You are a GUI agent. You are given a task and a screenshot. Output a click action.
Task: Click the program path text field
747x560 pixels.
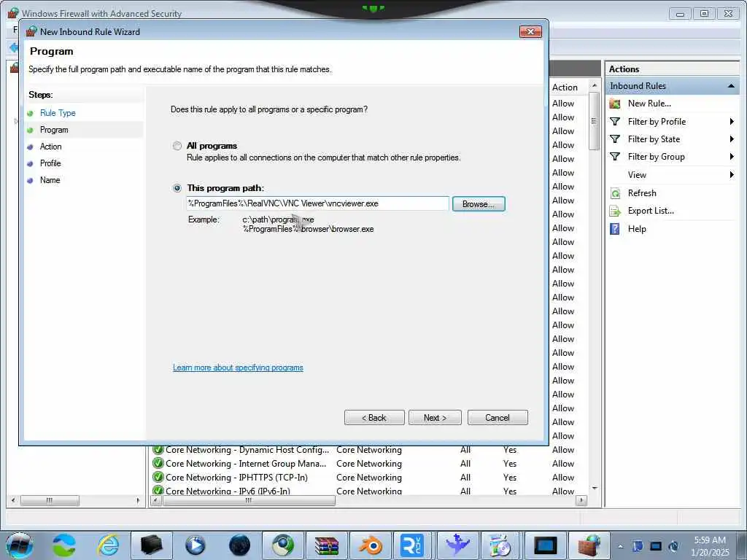tap(317, 204)
